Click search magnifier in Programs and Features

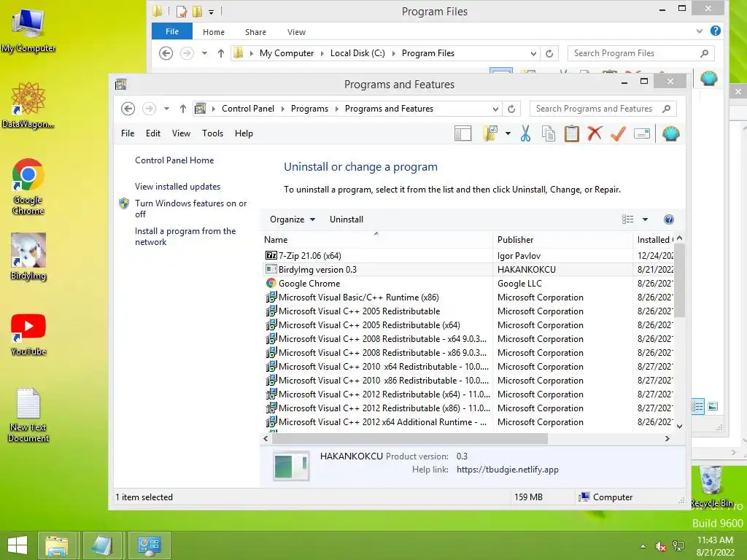pos(667,109)
